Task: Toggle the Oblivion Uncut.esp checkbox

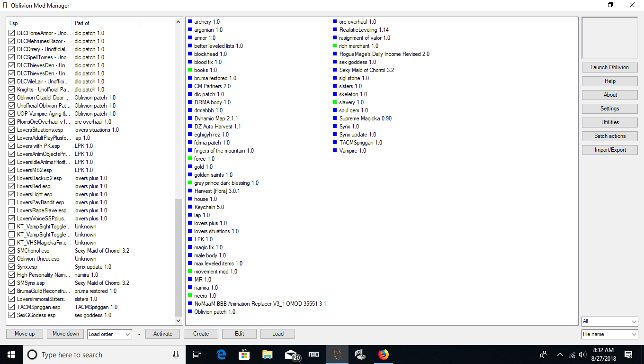Action: click(x=12, y=259)
